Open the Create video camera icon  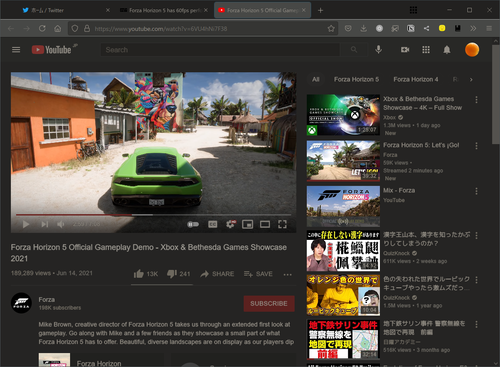[405, 50]
